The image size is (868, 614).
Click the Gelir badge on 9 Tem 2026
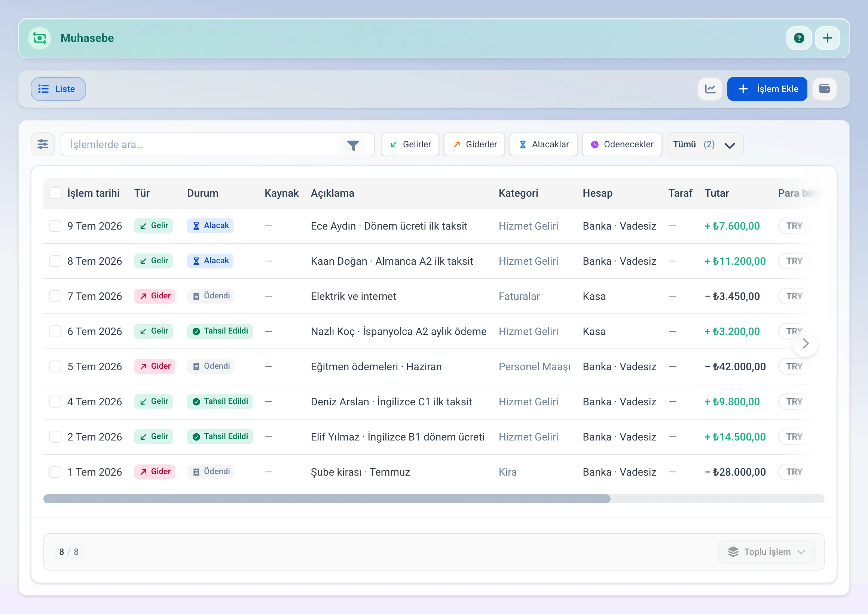coord(153,226)
